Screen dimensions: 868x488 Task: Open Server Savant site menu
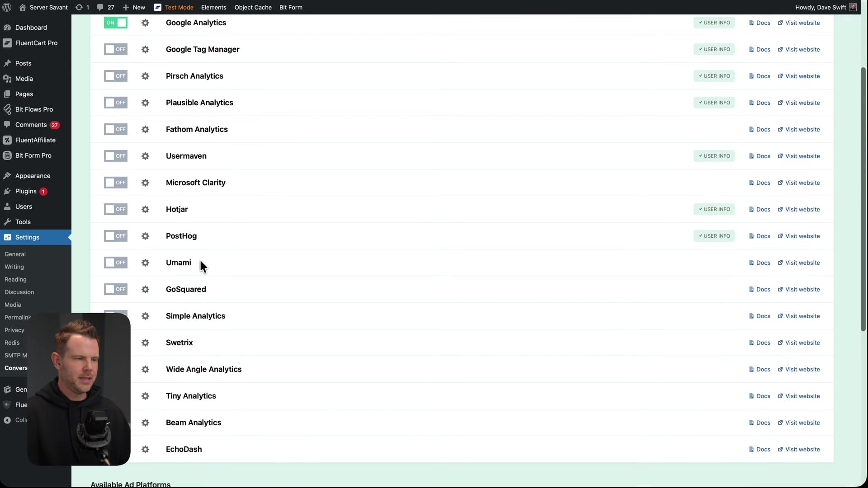[x=43, y=7]
